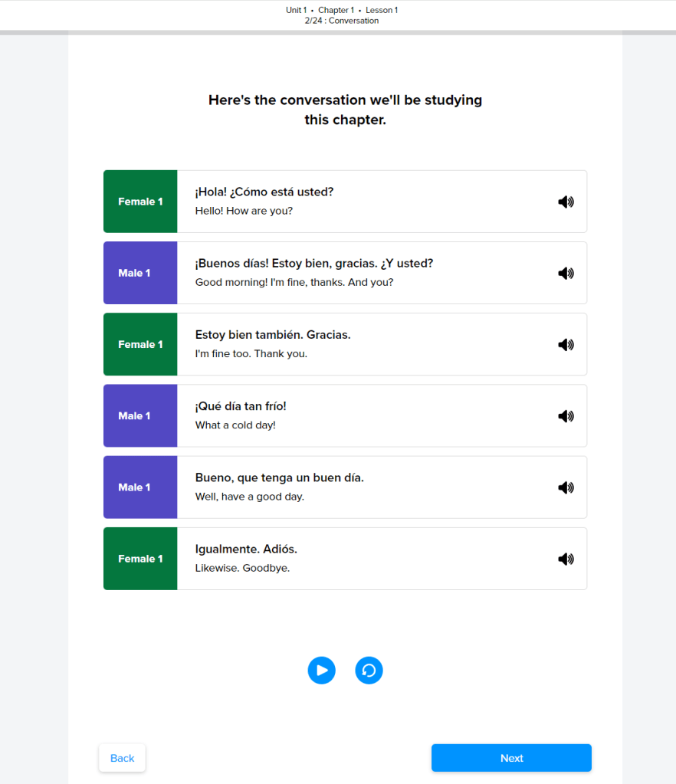Replay the conversation with the circular arrow button
The height and width of the screenshot is (784, 676).
369,671
